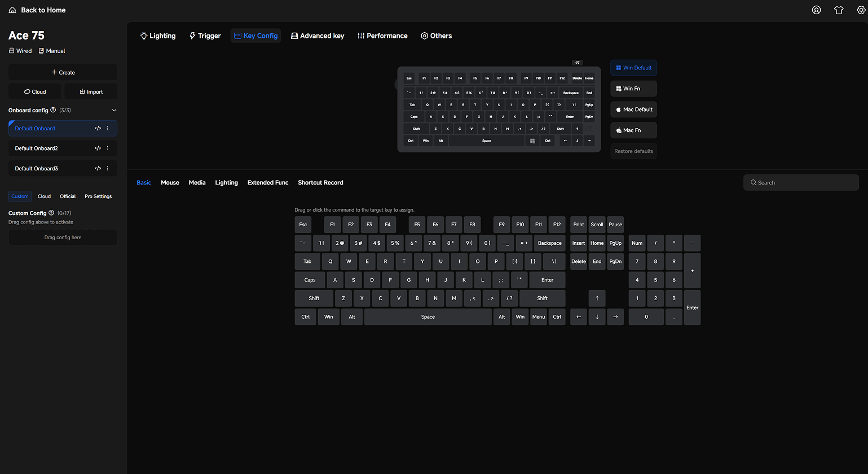The height and width of the screenshot is (474, 868).
Task: Select the Extended Func category
Action: [268, 182]
